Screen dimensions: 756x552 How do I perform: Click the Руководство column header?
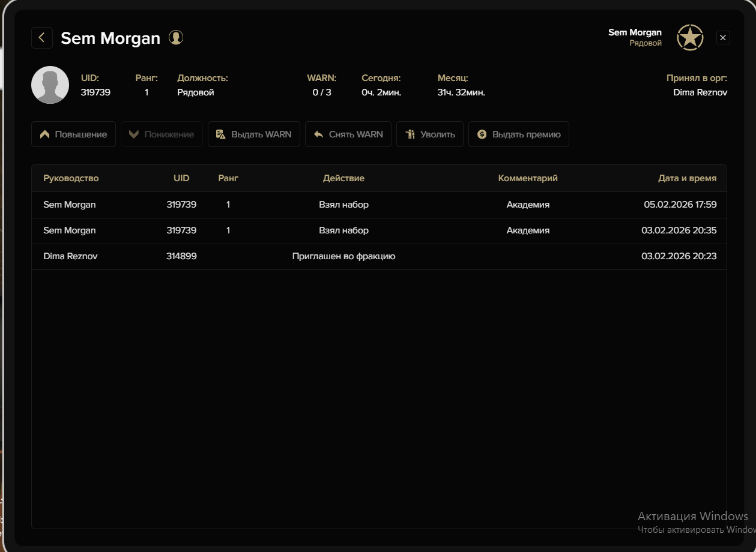pos(71,178)
